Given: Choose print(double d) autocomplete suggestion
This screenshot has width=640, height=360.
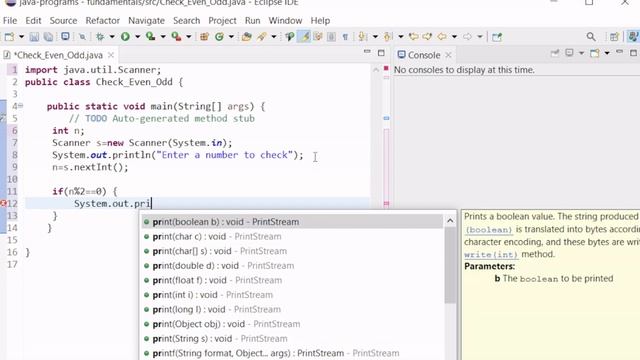Looking at the screenshot, I should click(292, 266).
